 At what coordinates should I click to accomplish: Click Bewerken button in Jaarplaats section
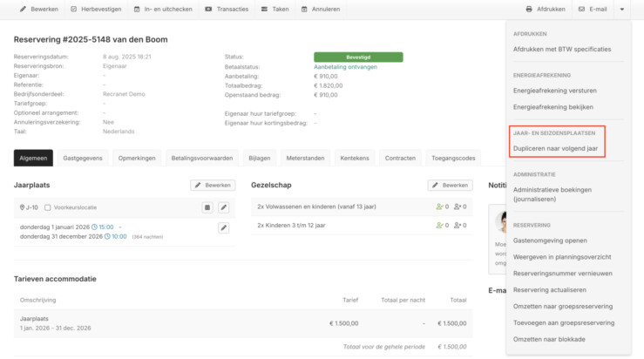click(213, 186)
